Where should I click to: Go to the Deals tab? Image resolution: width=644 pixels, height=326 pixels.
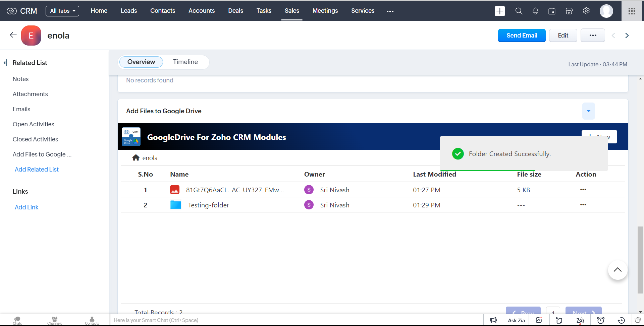pyautogui.click(x=235, y=11)
